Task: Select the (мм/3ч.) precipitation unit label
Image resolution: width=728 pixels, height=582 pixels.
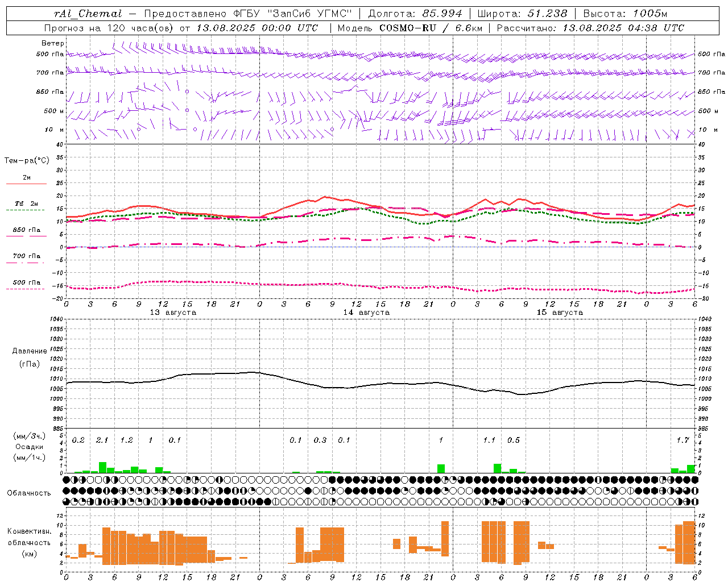Action: click(x=30, y=436)
